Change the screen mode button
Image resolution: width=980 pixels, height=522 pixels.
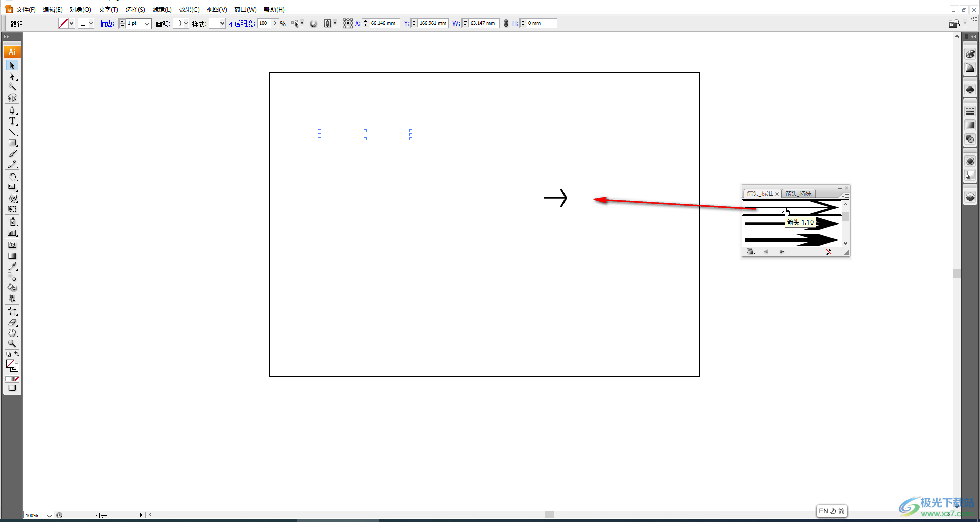(12, 388)
